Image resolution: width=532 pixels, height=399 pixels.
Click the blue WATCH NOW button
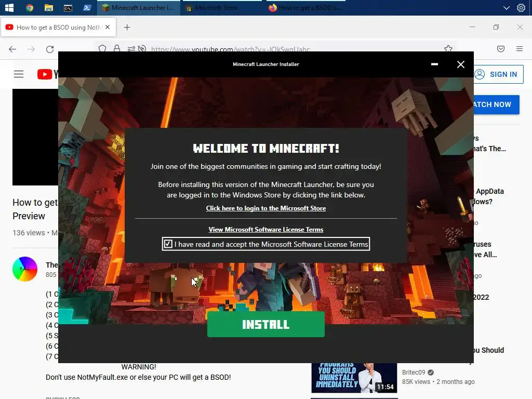click(x=496, y=104)
